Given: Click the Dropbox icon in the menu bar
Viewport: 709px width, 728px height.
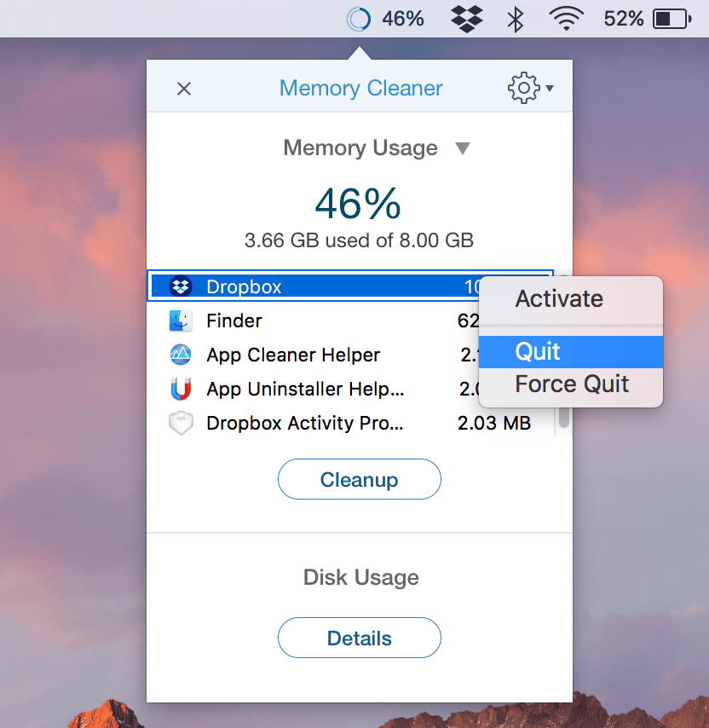Looking at the screenshot, I should [x=465, y=18].
